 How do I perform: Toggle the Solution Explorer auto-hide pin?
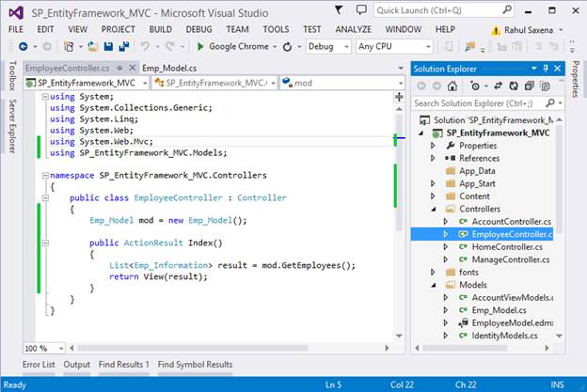(545, 69)
